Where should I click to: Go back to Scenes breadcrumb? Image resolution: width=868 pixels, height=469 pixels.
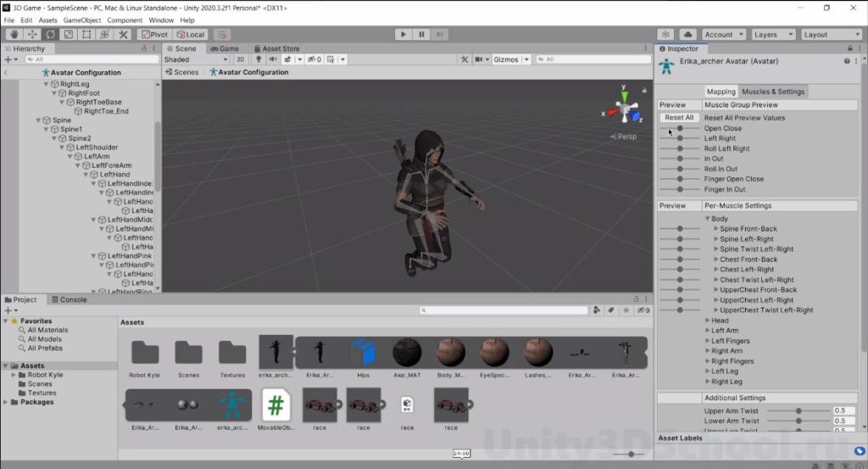[182, 72]
